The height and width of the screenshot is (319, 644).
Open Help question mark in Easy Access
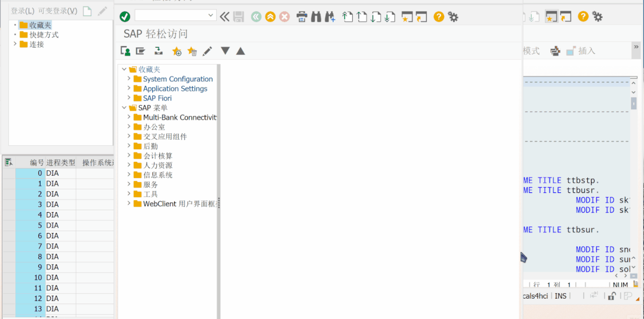[439, 17]
